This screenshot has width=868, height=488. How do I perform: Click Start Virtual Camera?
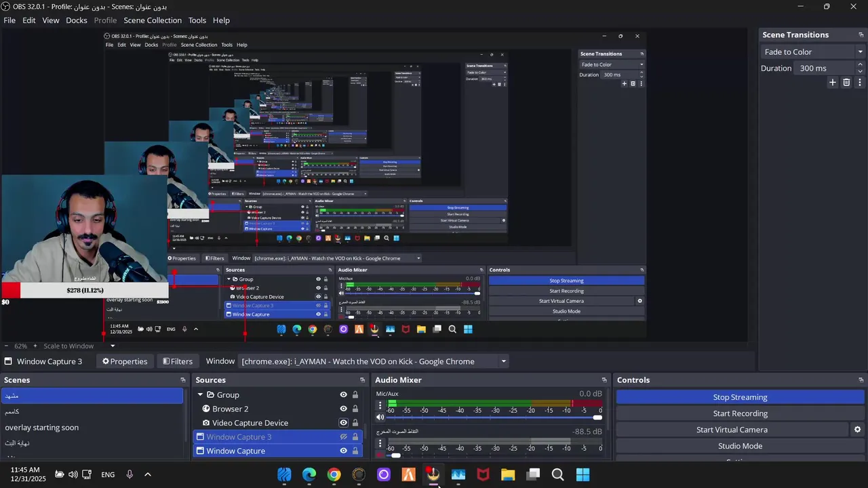732,430
